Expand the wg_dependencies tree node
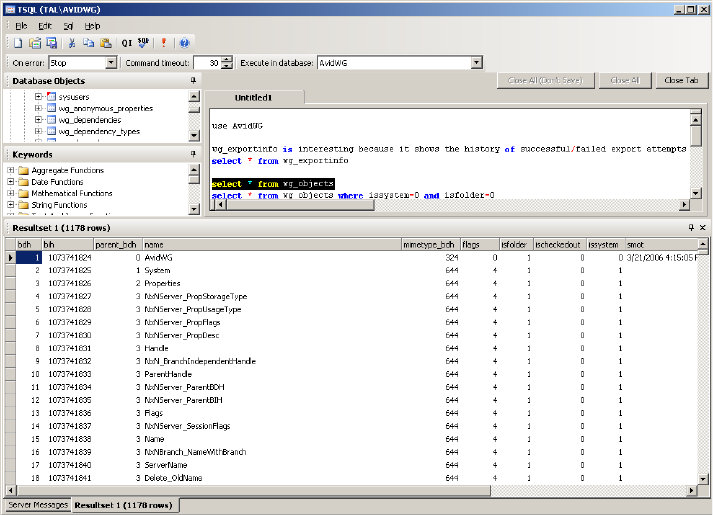 (x=38, y=120)
